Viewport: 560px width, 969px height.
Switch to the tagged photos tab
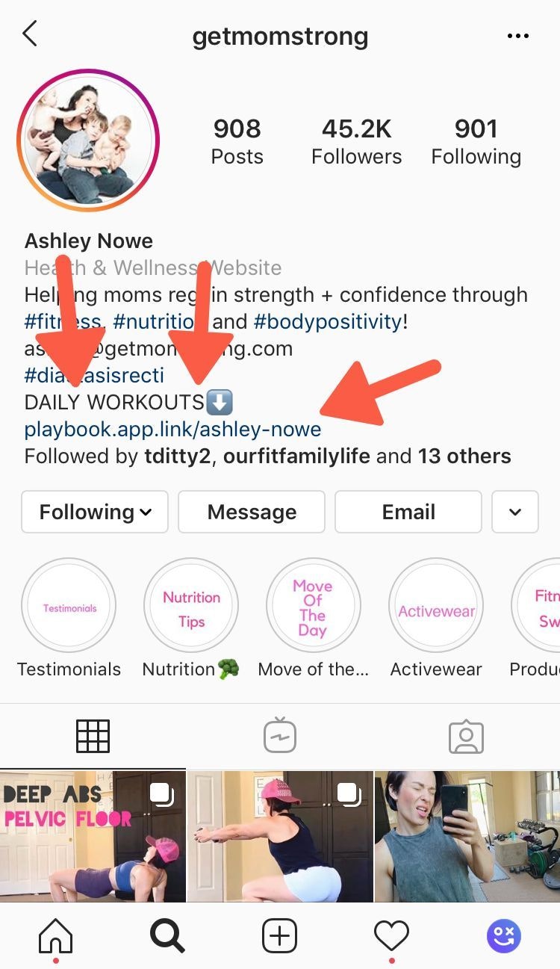point(467,737)
